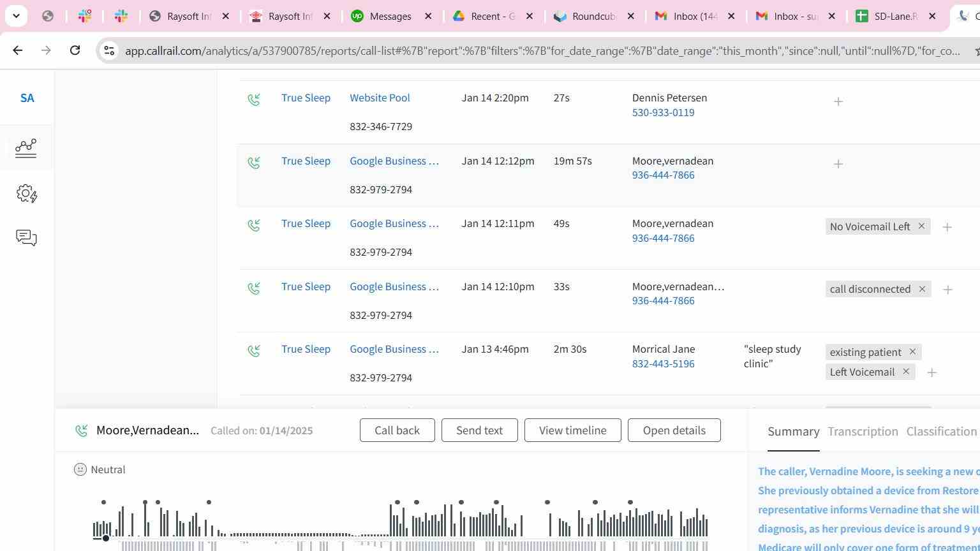Screen dimensions: 980x551
Task: Select the "sleep study clinic" keyword text
Action: (772, 356)
